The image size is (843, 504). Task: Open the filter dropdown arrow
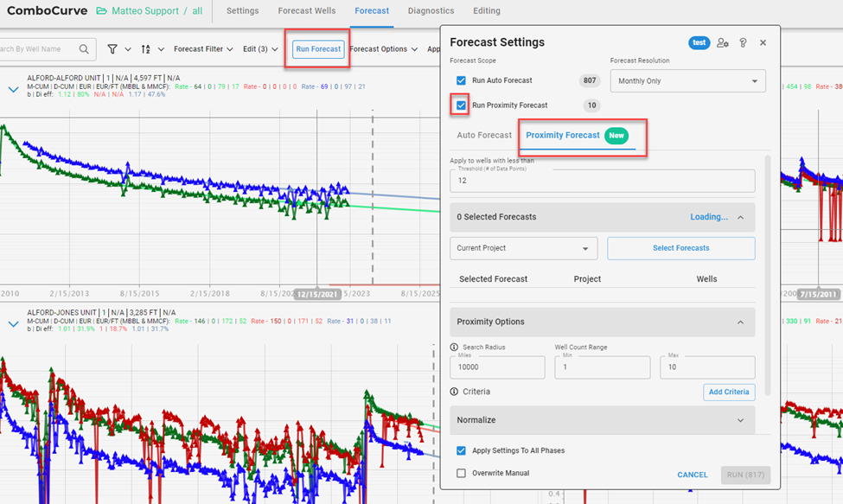click(x=128, y=49)
